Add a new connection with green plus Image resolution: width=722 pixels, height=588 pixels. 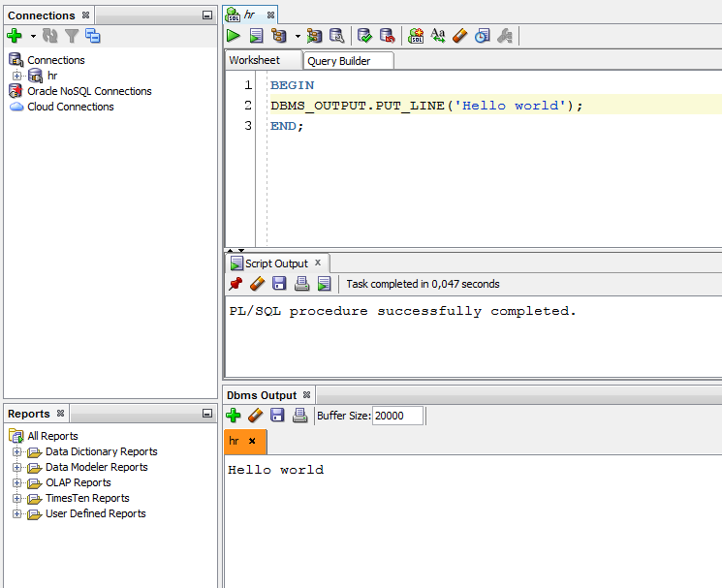(15, 36)
